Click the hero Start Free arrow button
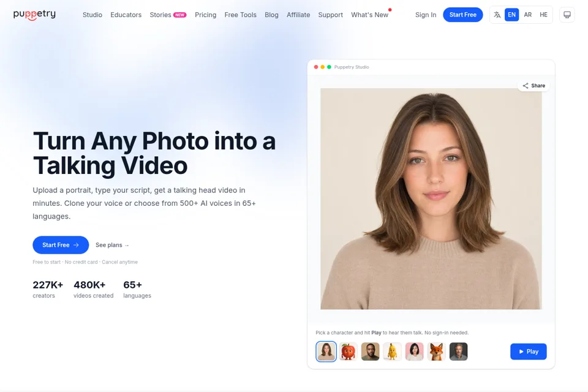 click(61, 245)
